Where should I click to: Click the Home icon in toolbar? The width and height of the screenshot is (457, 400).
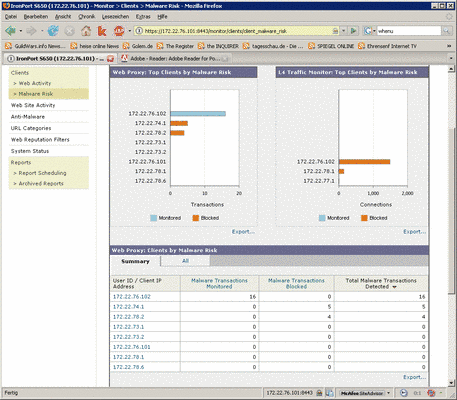tap(86, 31)
